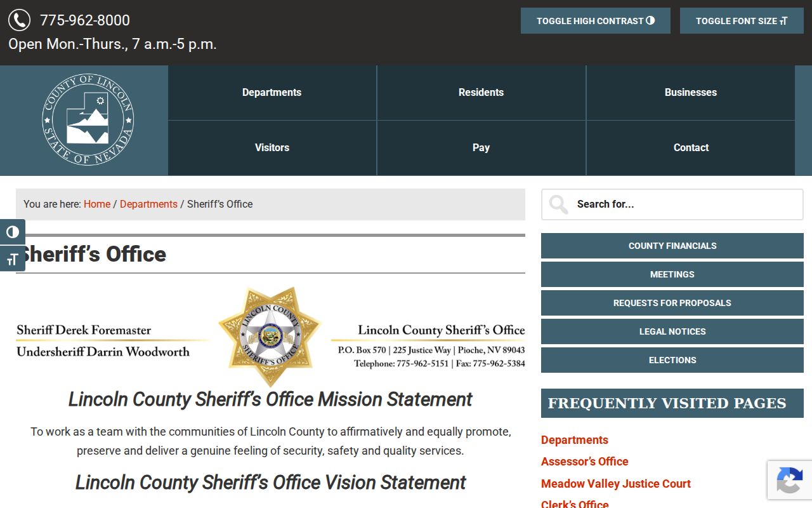The image size is (812, 508).
Task: Open the Contact menu item
Action: [691, 148]
